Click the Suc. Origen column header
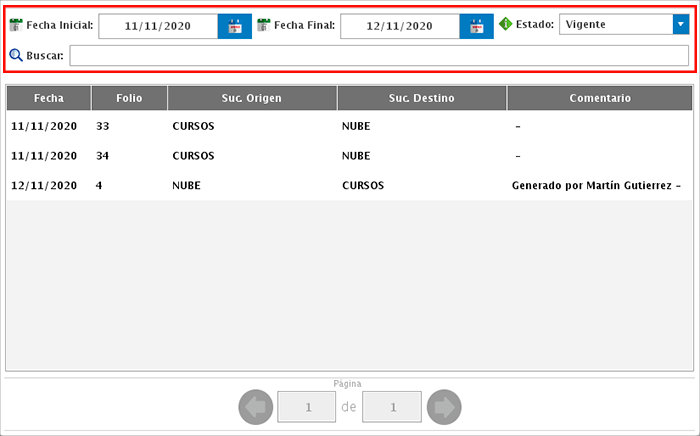Viewport: 700px width, 436px height. (x=252, y=98)
